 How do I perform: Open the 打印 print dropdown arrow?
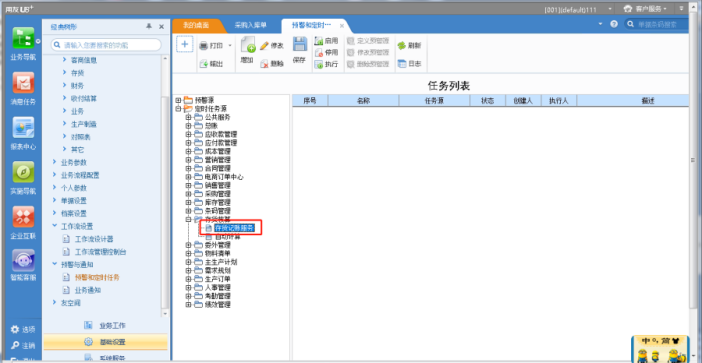coord(230,46)
